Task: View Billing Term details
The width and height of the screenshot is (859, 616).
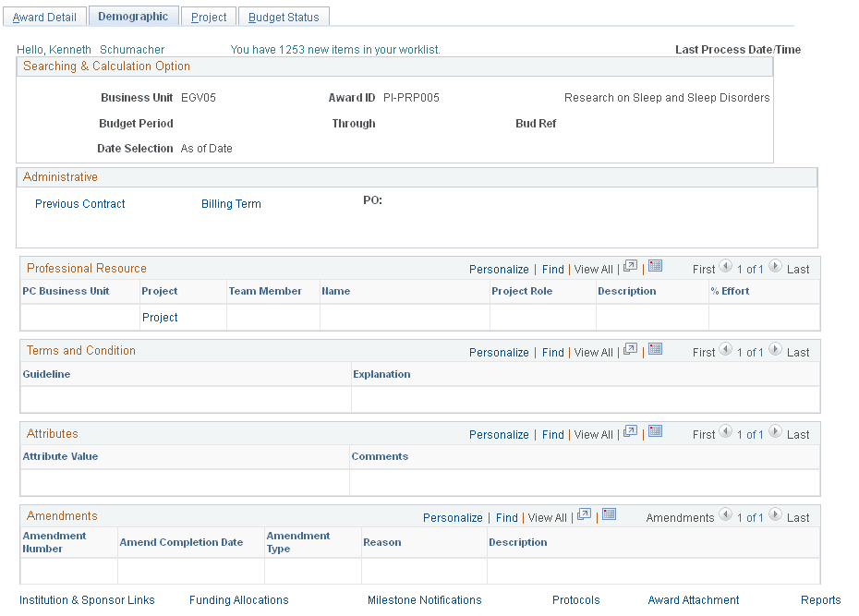Action: click(x=231, y=203)
